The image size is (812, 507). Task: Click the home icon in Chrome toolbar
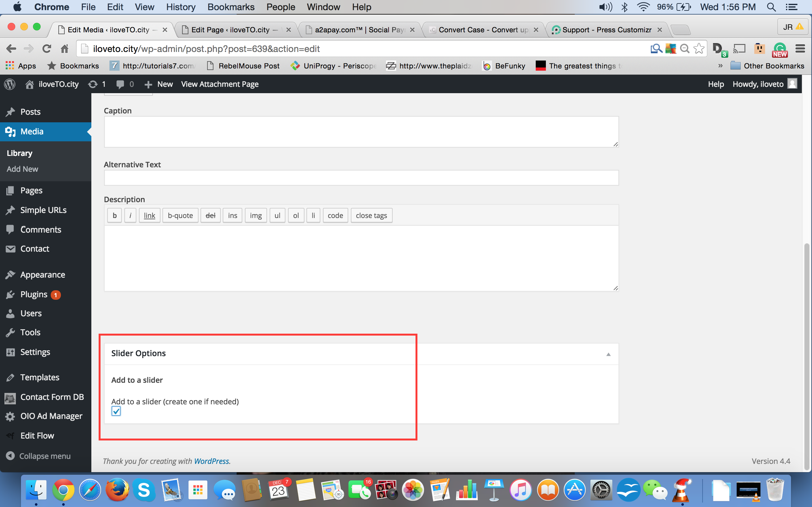click(x=64, y=49)
